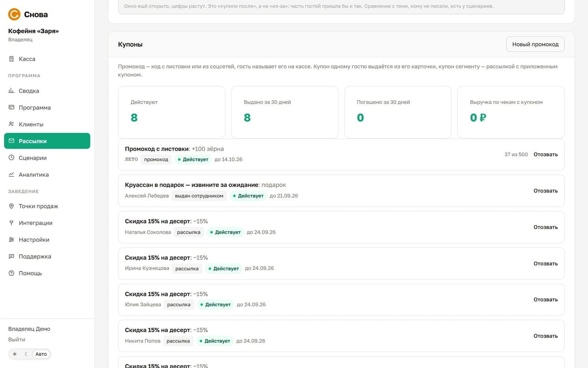Log out with the Выйти link
This screenshot has height=368, width=588.
coord(17,339)
